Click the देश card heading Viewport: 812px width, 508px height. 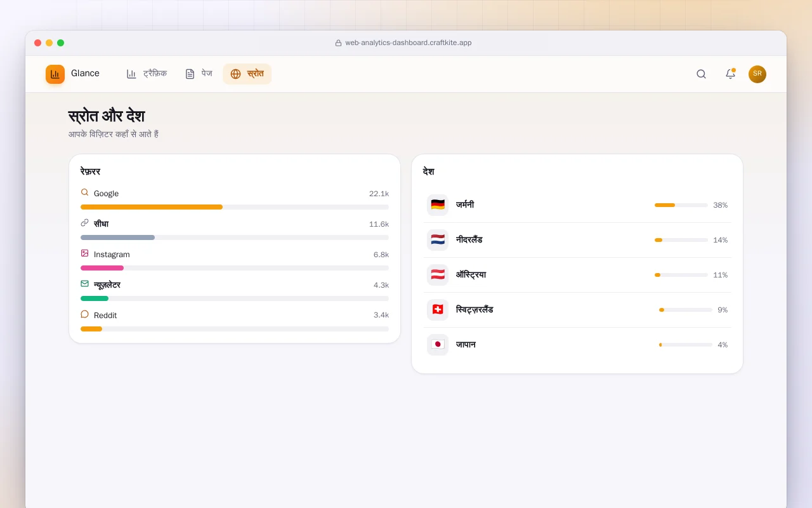pos(429,171)
